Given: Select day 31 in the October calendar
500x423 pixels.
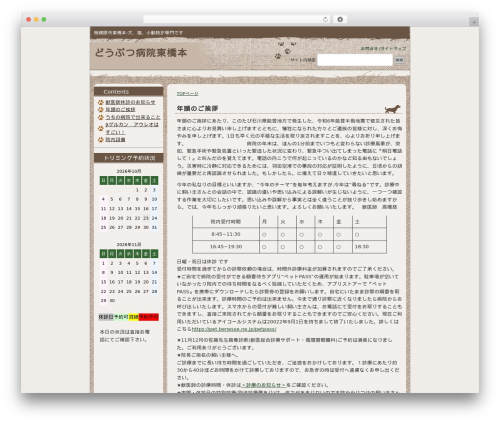Looking at the screenshot, I should [154, 227].
